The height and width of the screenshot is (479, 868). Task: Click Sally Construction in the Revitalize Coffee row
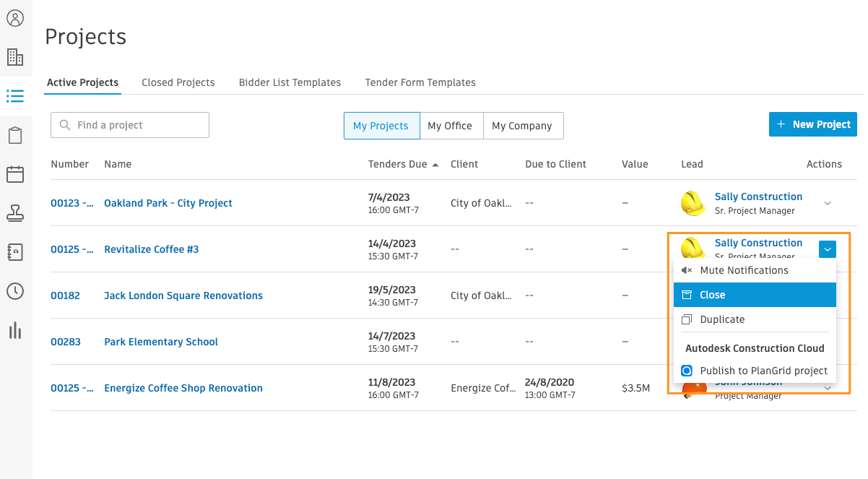(x=758, y=243)
